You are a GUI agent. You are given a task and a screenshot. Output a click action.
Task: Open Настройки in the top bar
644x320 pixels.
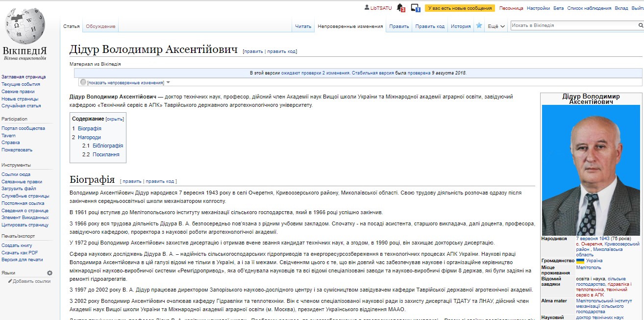click(538, 8)
